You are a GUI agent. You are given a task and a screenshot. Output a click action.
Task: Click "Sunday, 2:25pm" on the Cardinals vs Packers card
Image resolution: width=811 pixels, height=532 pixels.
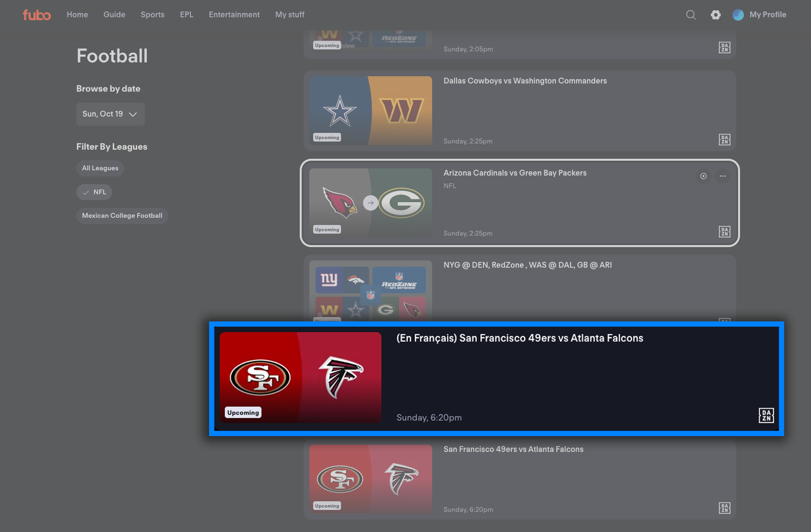tap(468, 234)
